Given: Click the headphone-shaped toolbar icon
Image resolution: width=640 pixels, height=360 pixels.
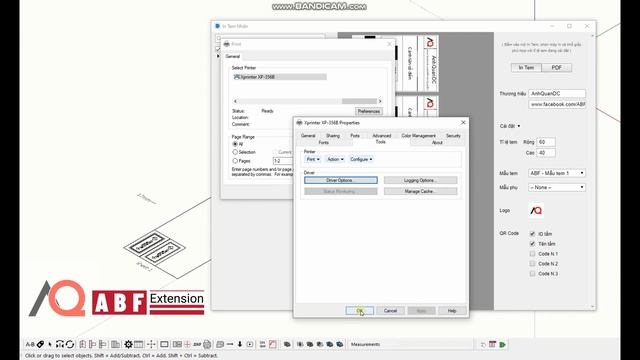Looking at the screenshot, I should [60, 344].
